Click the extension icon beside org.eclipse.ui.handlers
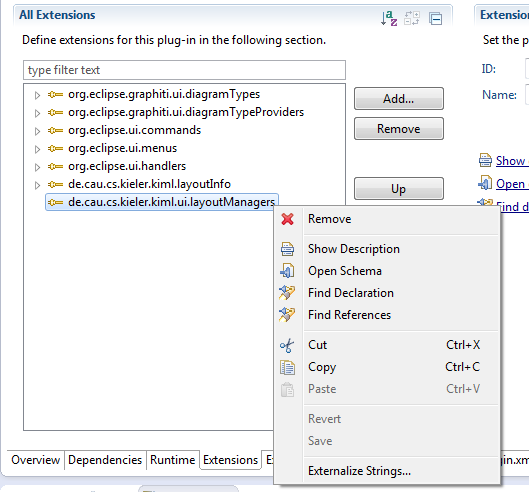 tap(55, 166)
